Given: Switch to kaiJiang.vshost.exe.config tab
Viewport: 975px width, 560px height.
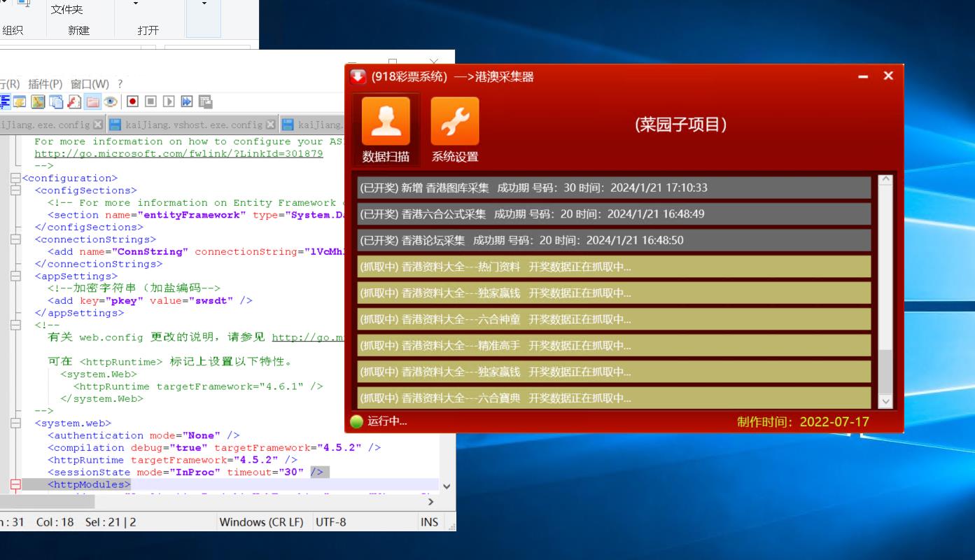Looking at the screenshot, I should [x=194, y=124].
